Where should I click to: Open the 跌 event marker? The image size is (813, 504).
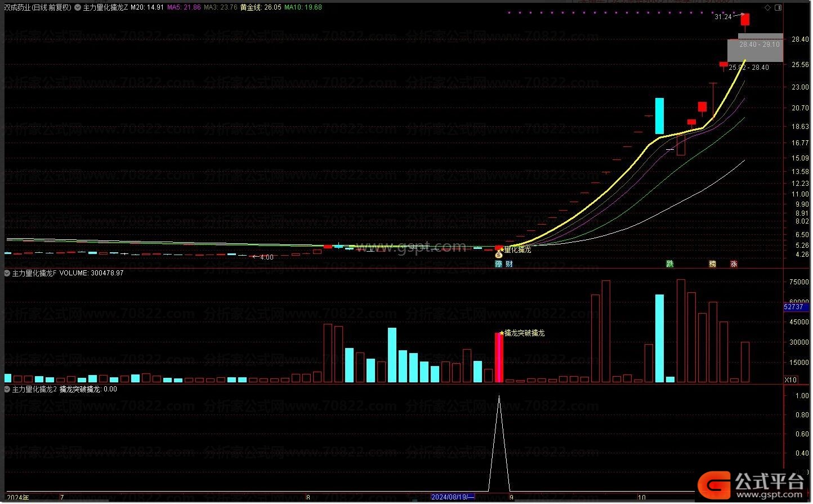pos(670,264)
